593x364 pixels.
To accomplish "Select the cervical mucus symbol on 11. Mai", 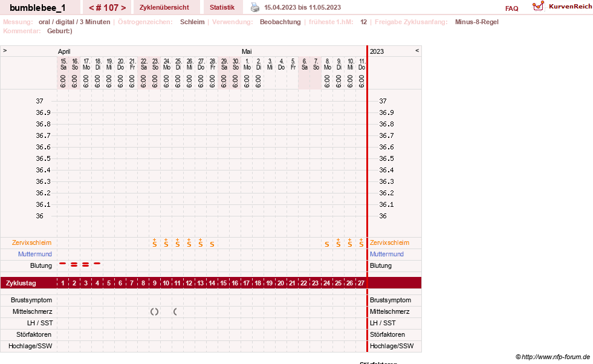I will point(361,243).
